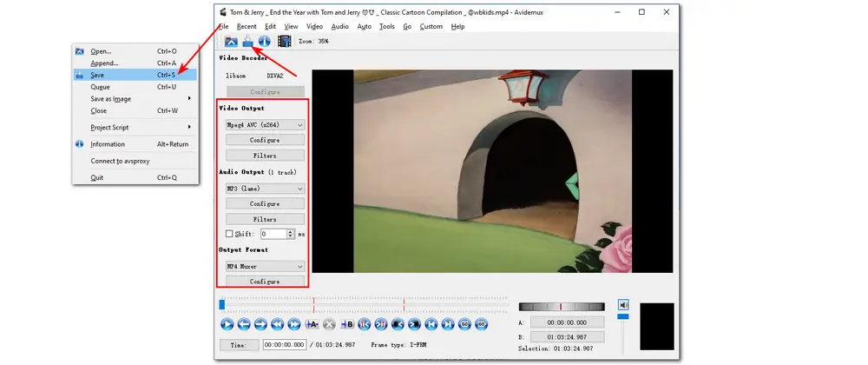Screen dimensions: 868x365
Task: Click Configure under Video Output
Action: pyautogui.click(x=265, y=140)
